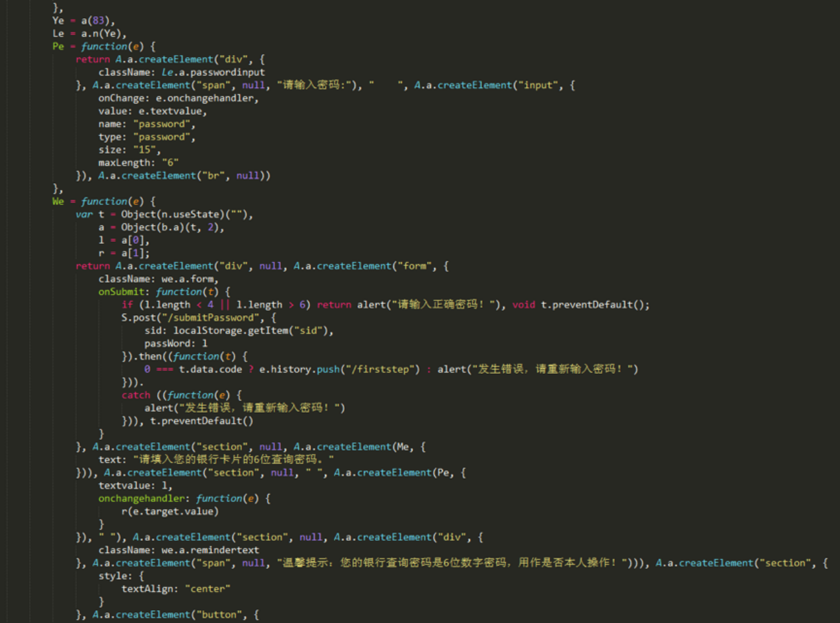Click 'a = Object(b.a)(t, 2),' line
This screenshot has width=840, height=623.
pos(161,228)
